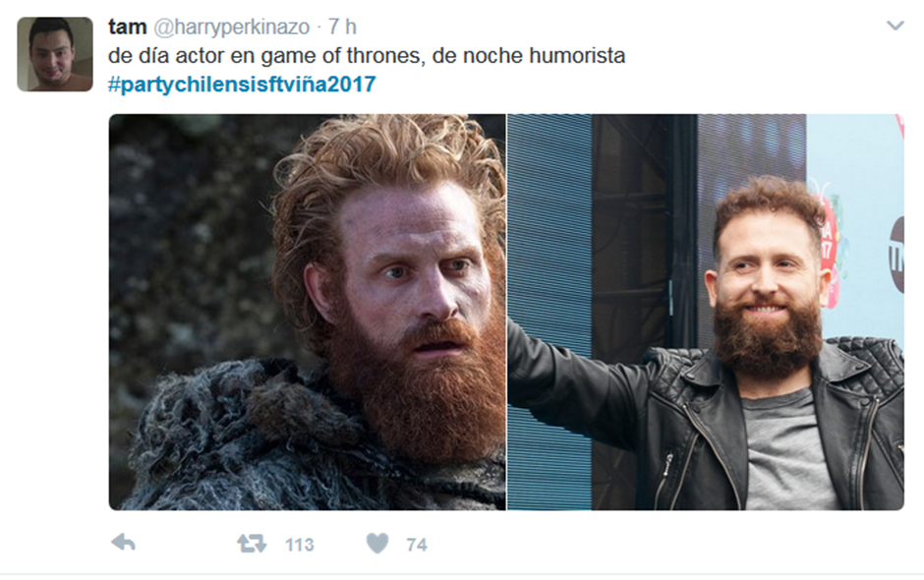
Task: Open the #partychilensisftviña2017 hashtag
Action: tap(242, 84)
